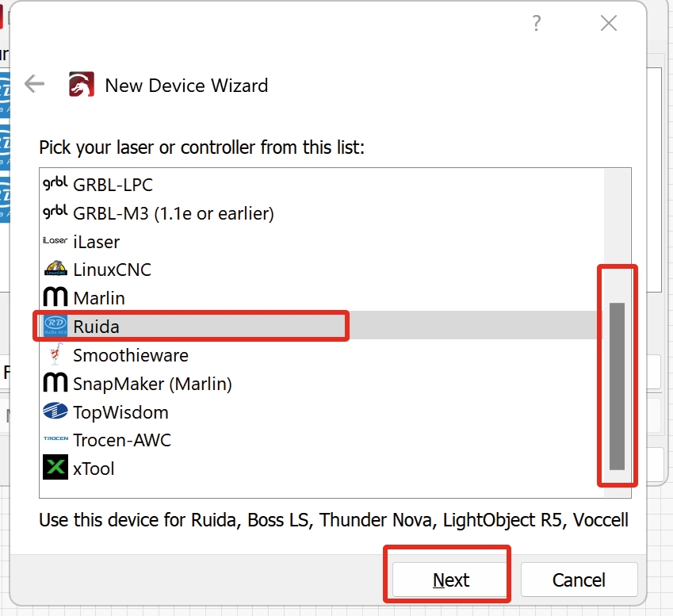Click the LinuxCNC penguin icon
Viewport: 673px width, 616px height.
(x=55, y=269)
